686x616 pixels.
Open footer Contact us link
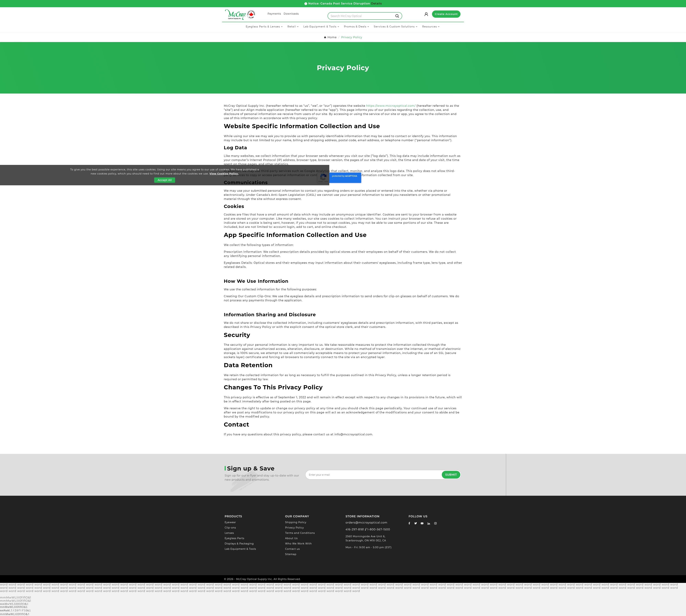(292, 549)
